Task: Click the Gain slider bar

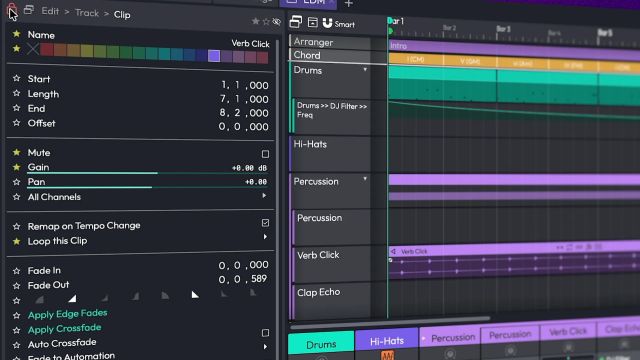Action: coord(147,173)
